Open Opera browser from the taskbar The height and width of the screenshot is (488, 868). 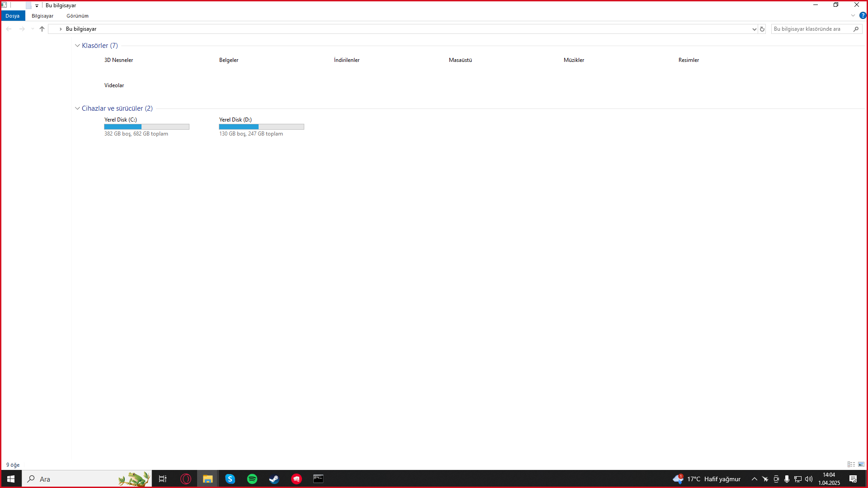tap(186, 479)
